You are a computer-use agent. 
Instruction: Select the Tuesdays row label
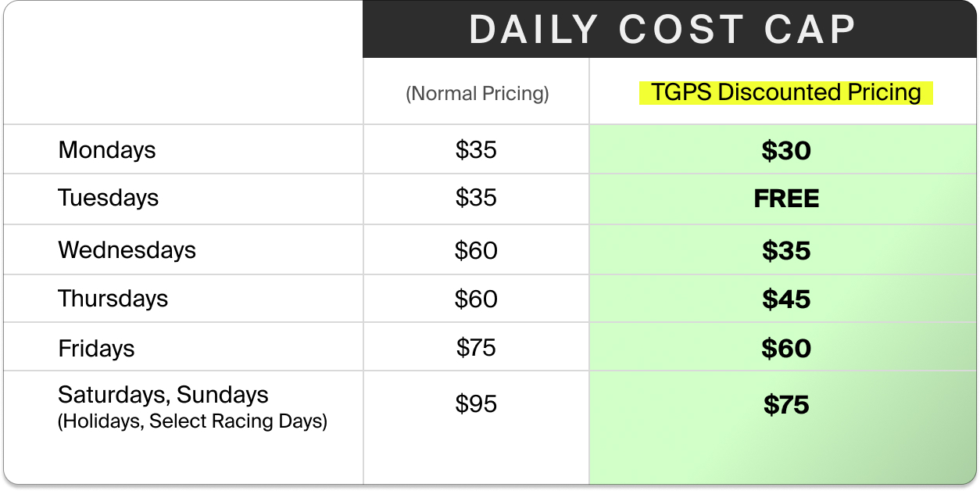tap(108, 198)
